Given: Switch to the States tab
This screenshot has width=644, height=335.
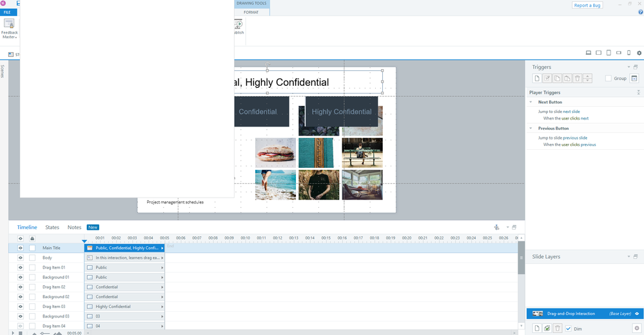Looking at the screenshot, I should (x=52, y=227).
